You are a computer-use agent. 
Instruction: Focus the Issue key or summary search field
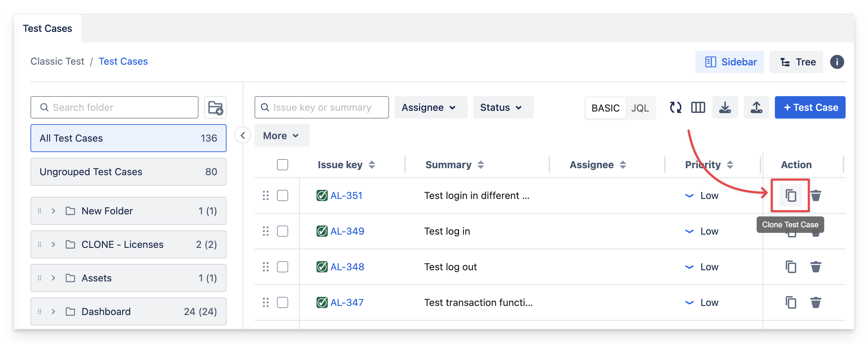[x=322, y=108]
